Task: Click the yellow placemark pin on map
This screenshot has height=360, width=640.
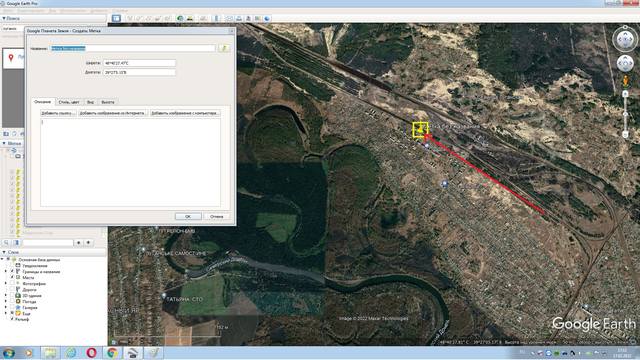Action: (x=420, y=129)
